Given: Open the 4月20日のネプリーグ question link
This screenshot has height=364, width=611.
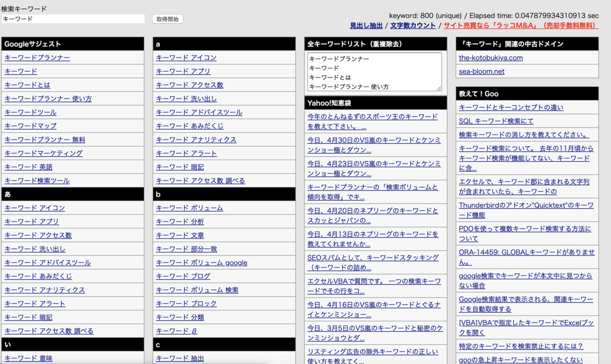Looking at the screenshot, I should pyautogui.click(x=373, y=215).
